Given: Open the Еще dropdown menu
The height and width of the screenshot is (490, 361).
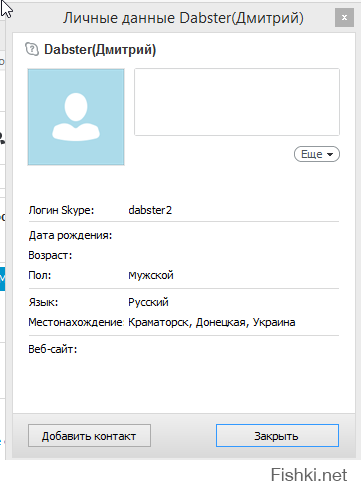Looking at the screenshot, I should [x=317, y=154].
